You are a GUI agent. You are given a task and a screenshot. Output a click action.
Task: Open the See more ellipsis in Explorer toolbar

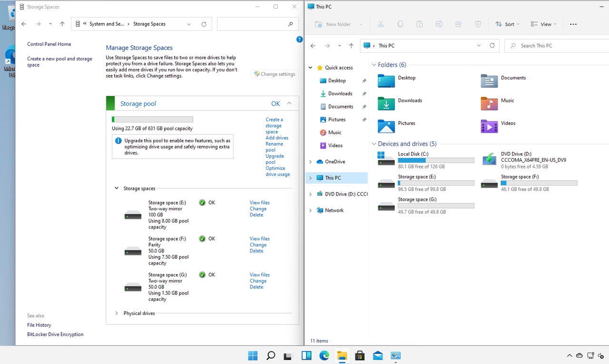(x=573, y=24)
